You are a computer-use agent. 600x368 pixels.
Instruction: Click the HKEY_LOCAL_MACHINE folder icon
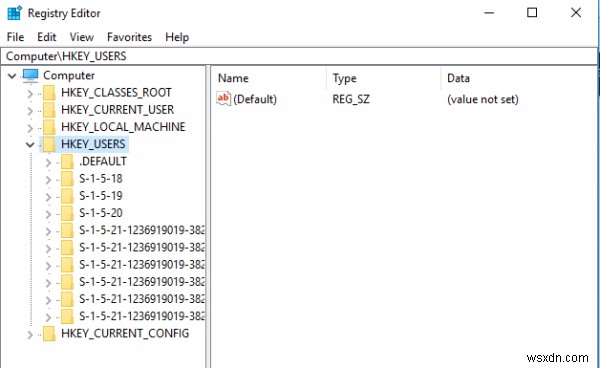[x=49, y=127]
